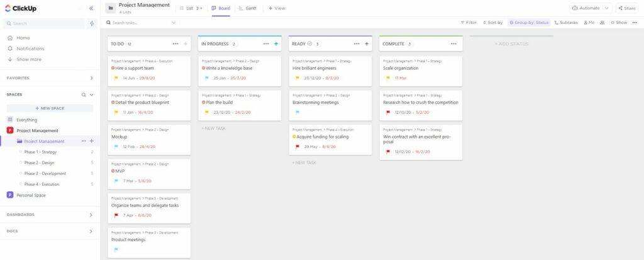Viewport: 644px width, 260px height.
Task: Add task to To Do column
Action: click(x=186, y=43)
